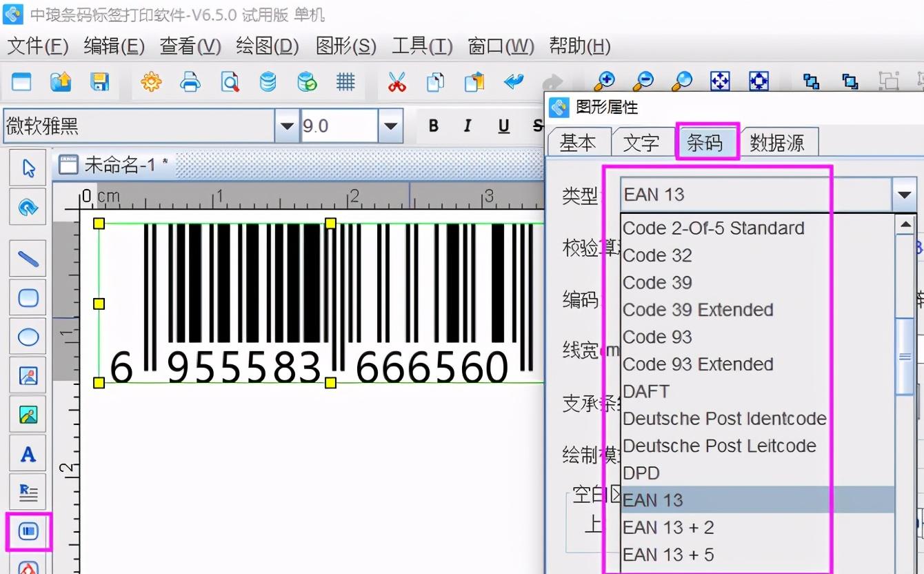Click the four-inward-arrows fit icon
Image resolution: width=924 pixels, height=574 pixels.
click(x=759, y=81)
